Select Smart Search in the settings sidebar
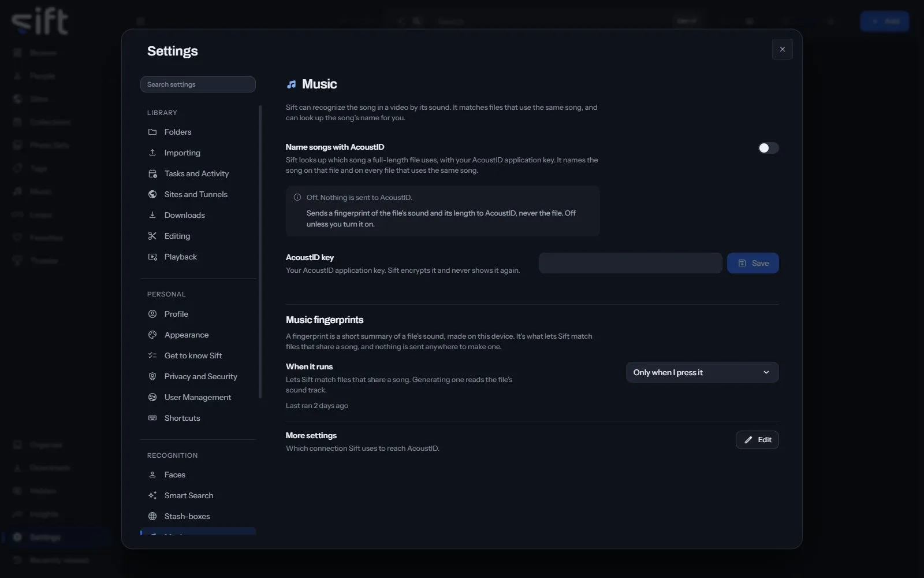This screenshot has width=924, height=578. click(x=198, y=495)
